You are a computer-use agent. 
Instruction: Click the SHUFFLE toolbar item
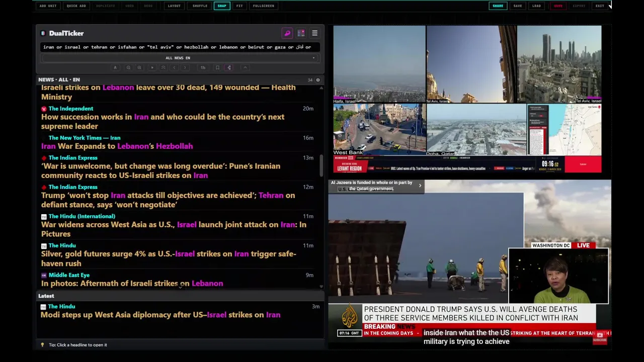[200, 6]
